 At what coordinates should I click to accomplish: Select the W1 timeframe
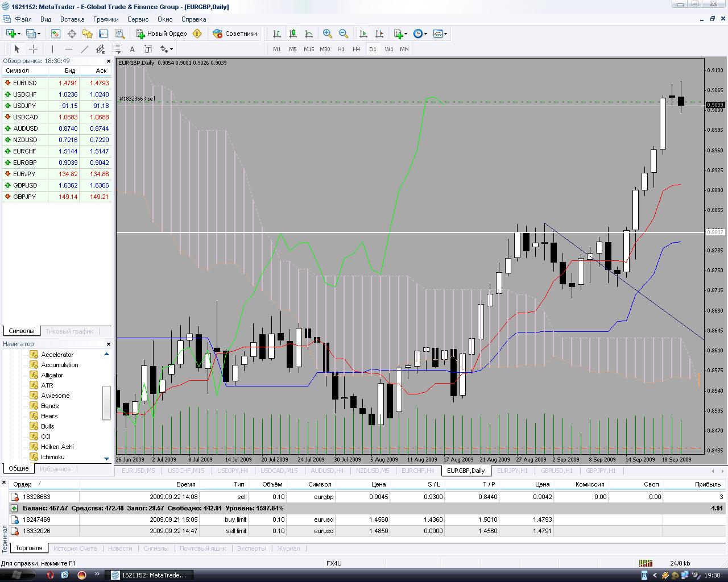pos(389,49)
